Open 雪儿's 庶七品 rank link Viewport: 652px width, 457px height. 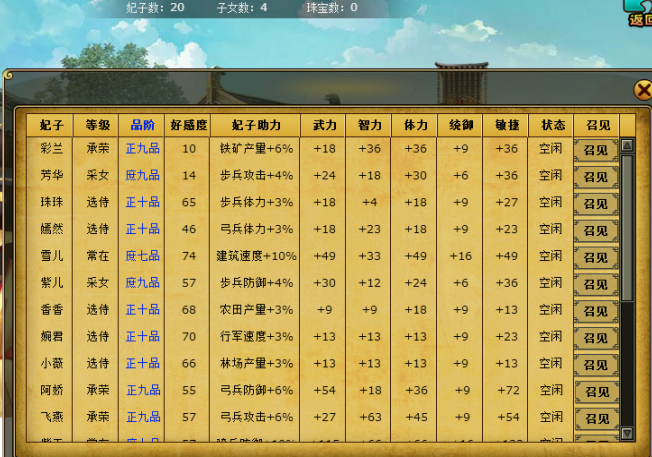tap(142, 256)
